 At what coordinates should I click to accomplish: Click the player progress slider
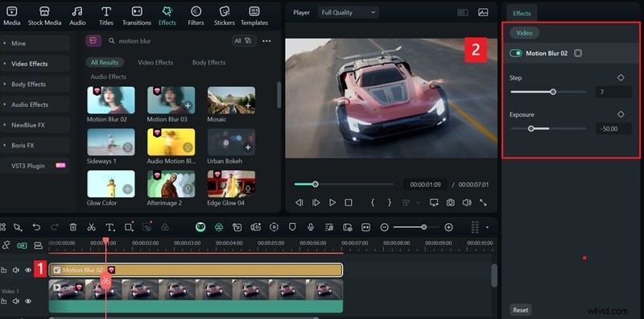[345, 184]
